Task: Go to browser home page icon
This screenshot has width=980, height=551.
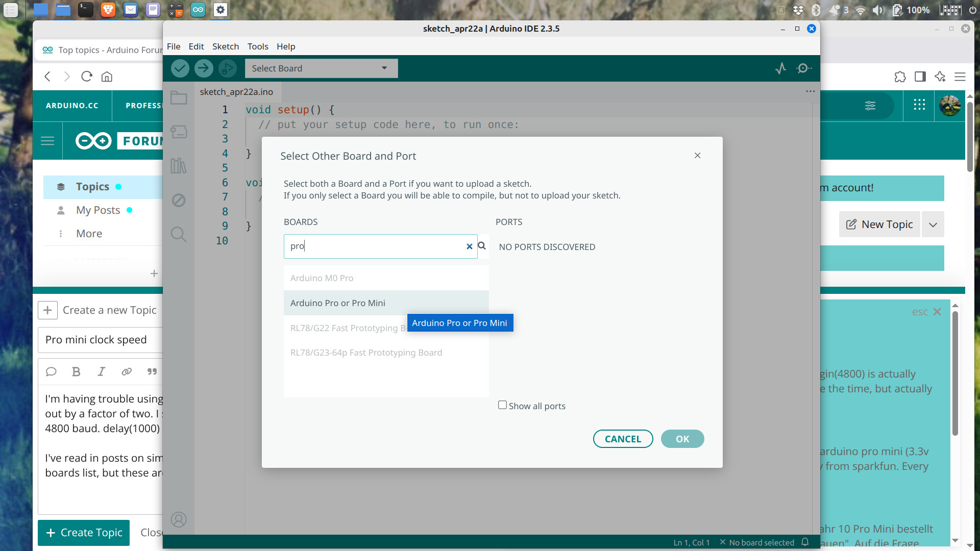Action: 107,77
